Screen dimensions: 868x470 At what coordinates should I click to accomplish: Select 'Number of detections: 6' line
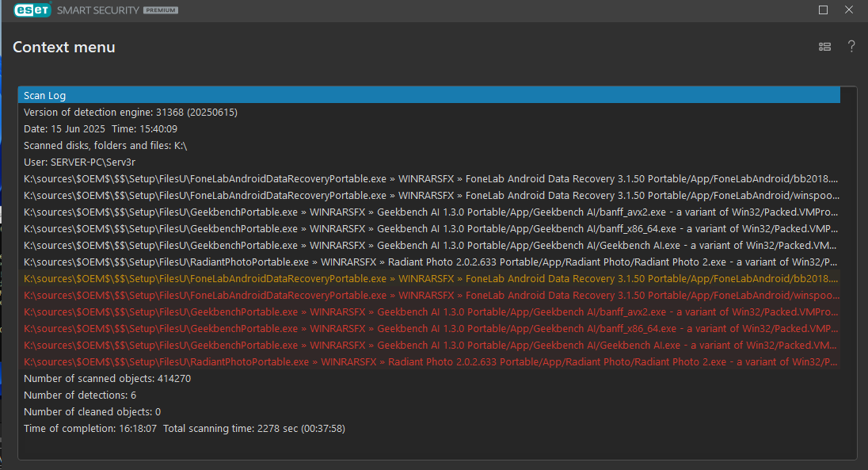coord(429,395)
